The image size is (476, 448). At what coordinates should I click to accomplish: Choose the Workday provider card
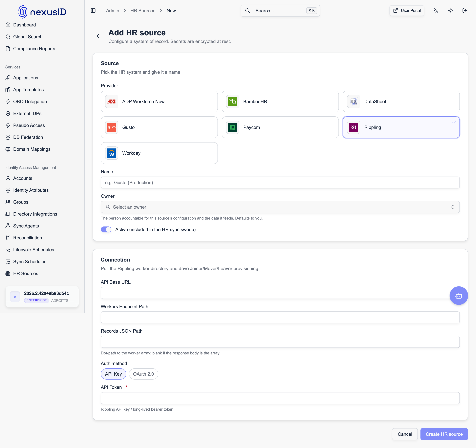[x=159, y=153]
